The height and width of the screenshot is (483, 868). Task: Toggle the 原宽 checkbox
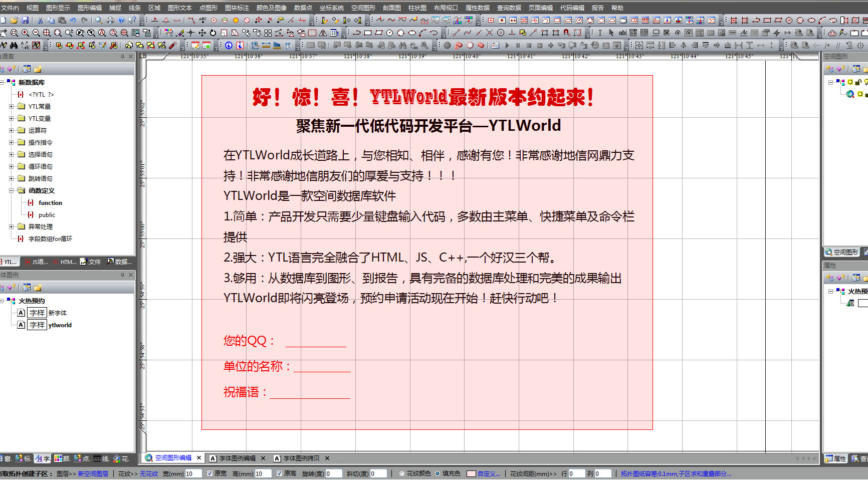pos(210,473)
